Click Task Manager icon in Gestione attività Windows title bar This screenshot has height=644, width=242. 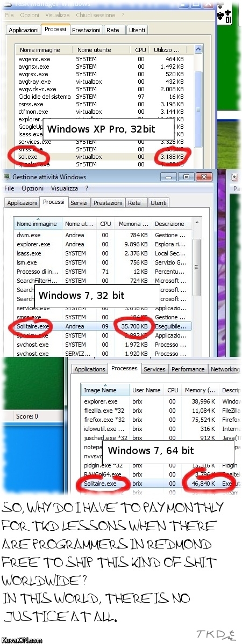7,177
